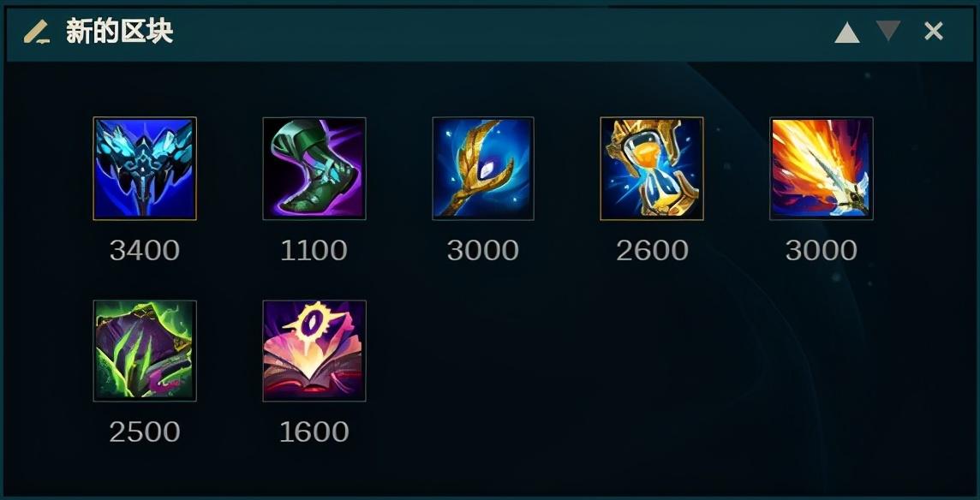Select the blue winged crown item costing 3400
Image resolution: width=980 pixels, height=500 pixels.
[145, 169]
